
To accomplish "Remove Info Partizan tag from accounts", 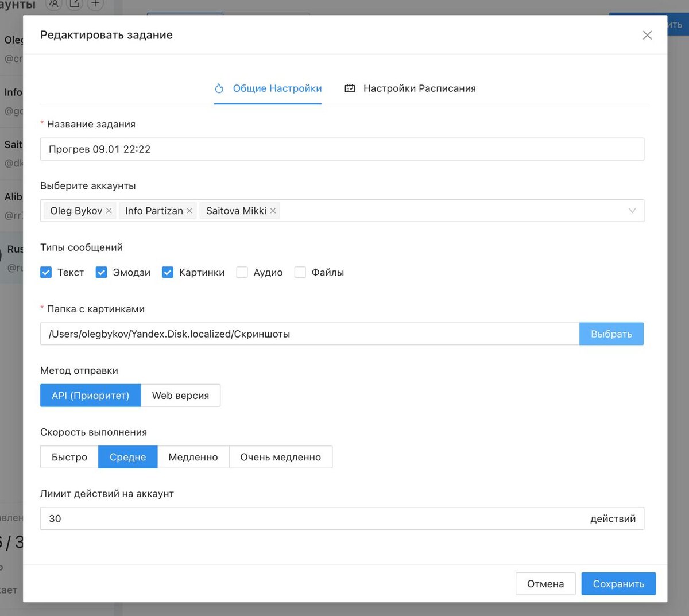I will [189, 211].
